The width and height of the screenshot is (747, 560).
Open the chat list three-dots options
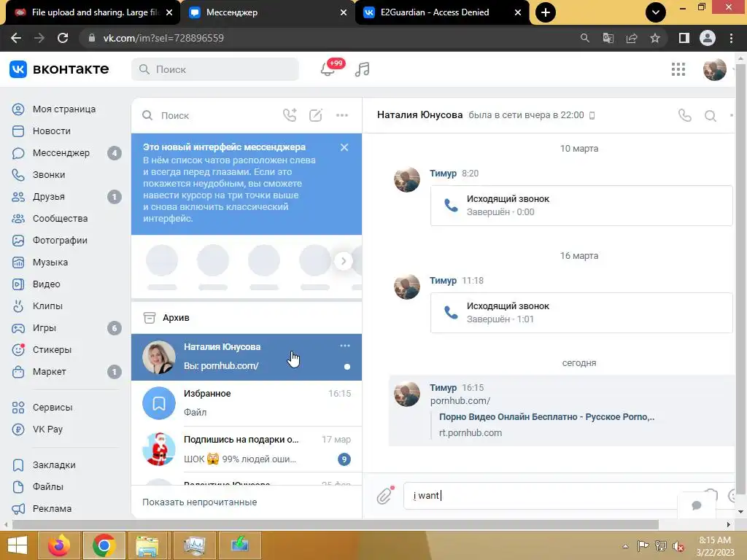pyautogui.click(x=342, y=115)
